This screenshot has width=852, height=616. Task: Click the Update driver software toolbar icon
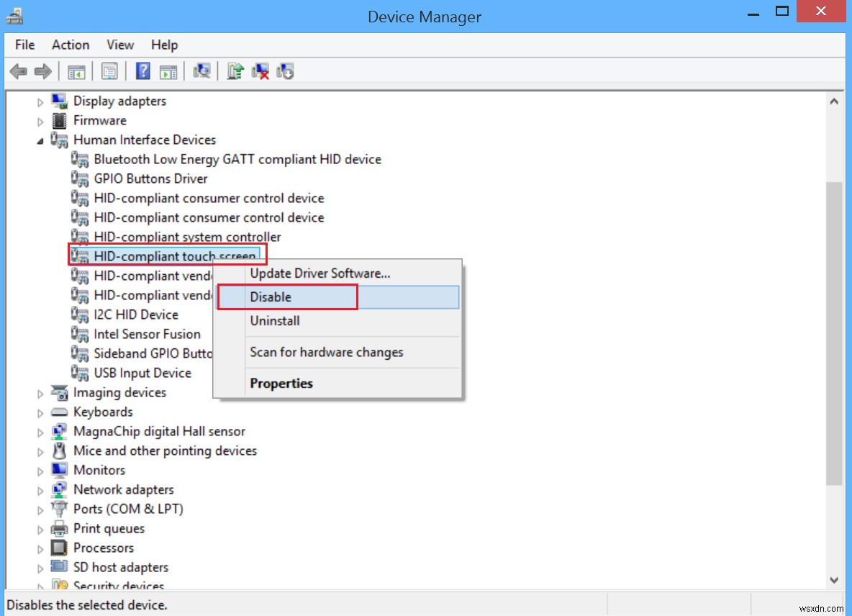click(235, 71)
